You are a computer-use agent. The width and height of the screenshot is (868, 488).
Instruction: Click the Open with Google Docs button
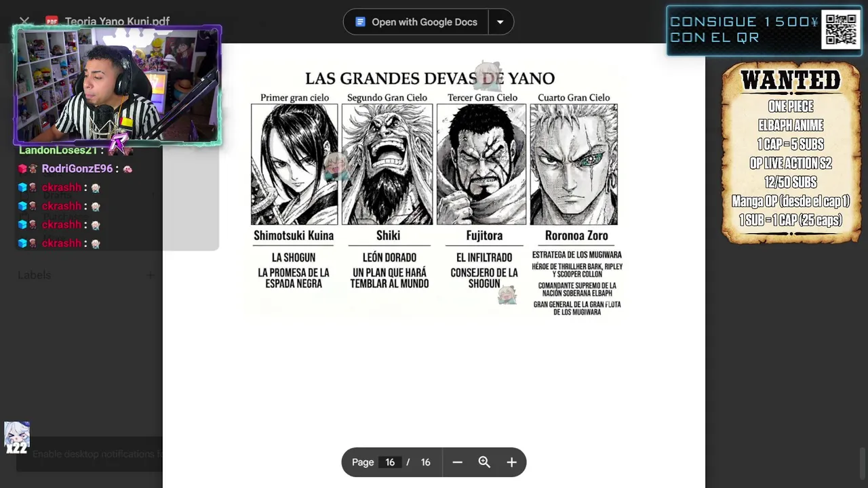[x=416, y=22]
